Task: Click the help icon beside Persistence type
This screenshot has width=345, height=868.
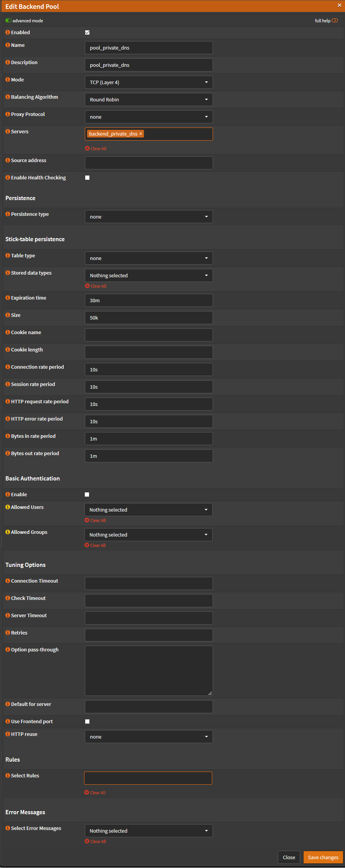Action: (x=8, y=214)
